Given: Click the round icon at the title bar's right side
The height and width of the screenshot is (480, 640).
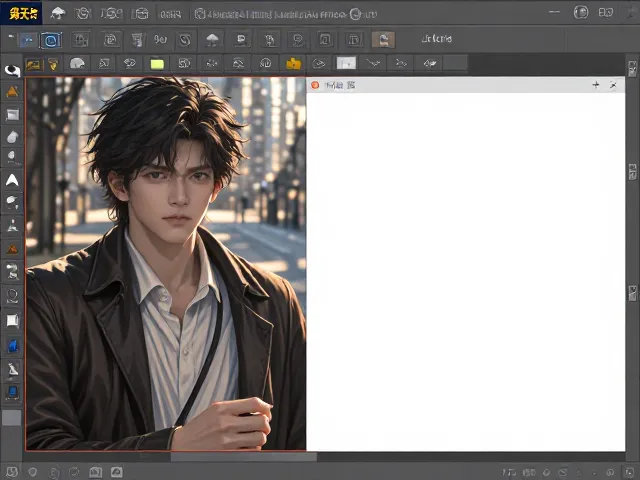Looking at the screenshot, I should point(581,13).
